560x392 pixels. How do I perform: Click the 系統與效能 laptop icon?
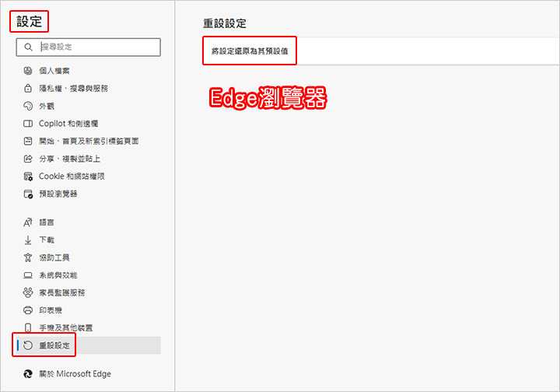pos(28,275)
